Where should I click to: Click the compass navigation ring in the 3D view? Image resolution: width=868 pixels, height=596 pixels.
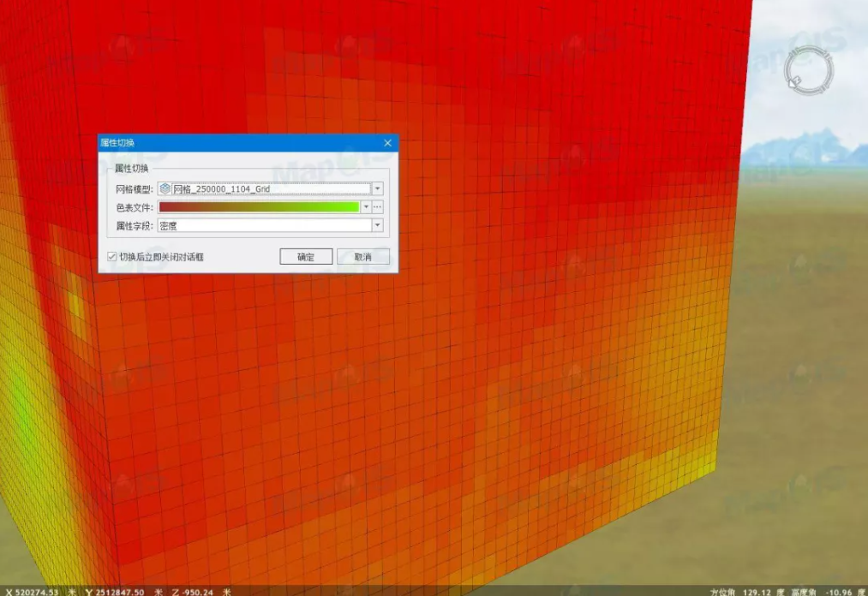809,71
